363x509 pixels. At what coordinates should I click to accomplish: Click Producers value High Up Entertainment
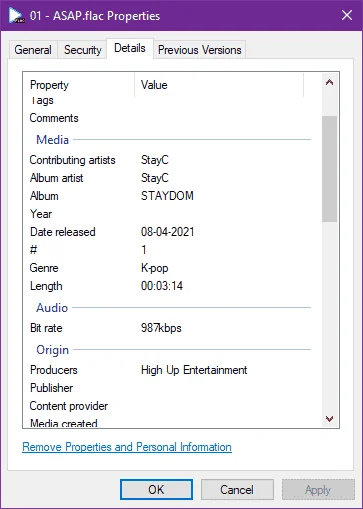tap(194, 370)
